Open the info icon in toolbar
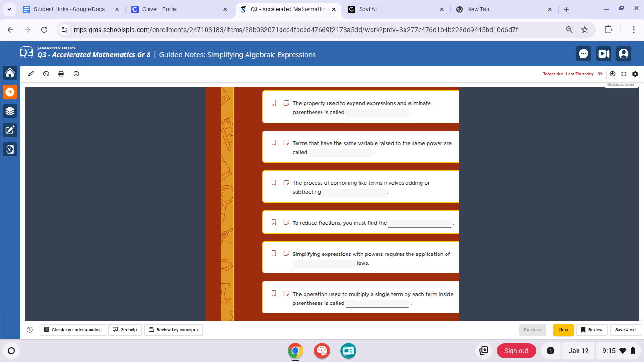This screenshot has height=362, width=644. coord(76,74)
